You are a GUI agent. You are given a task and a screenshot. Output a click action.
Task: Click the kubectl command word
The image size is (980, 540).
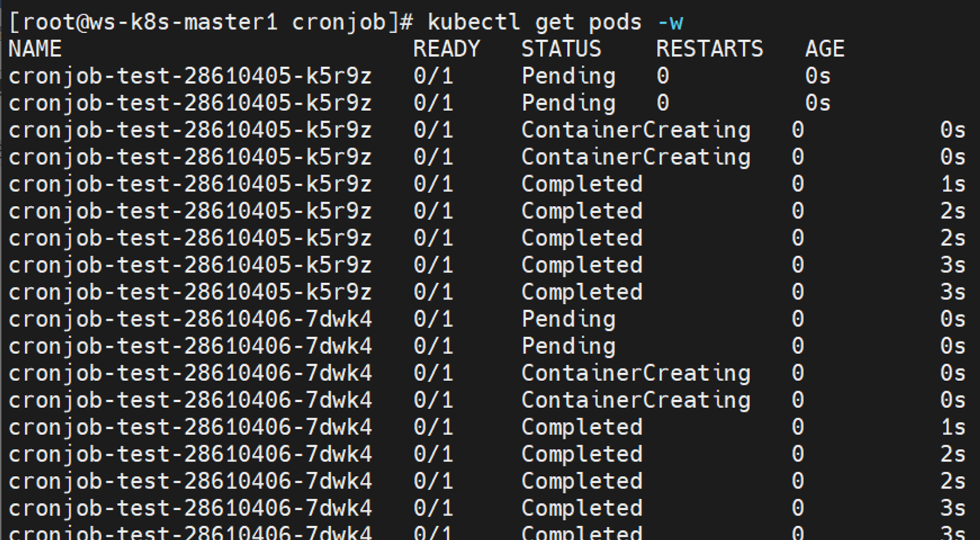point(474,22)
